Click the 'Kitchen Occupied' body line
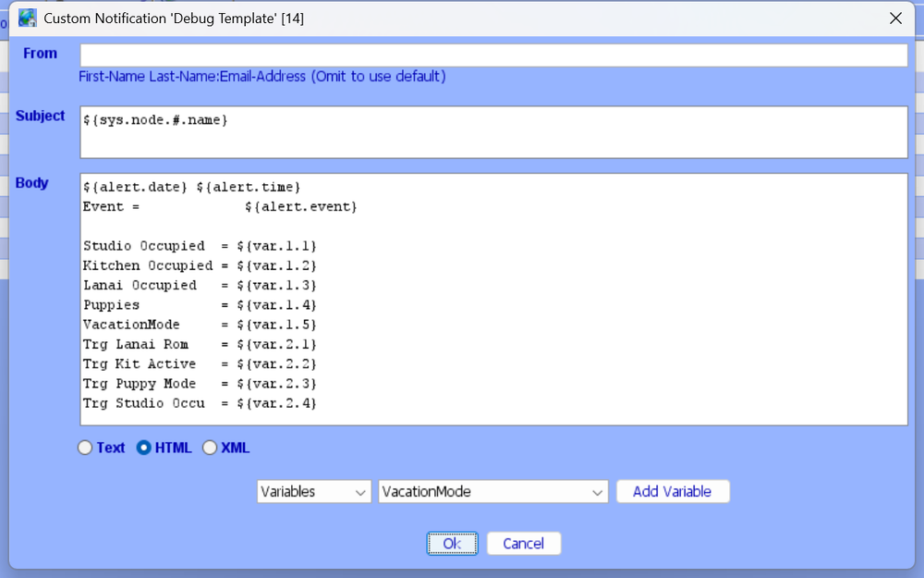Image resolution: width=924 pixels, height=578 pixels. [200, 265]
